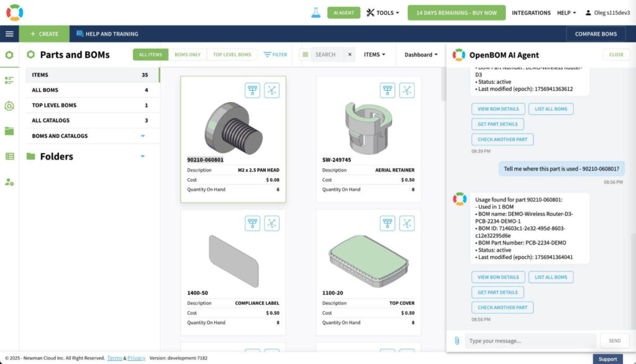This screenshot has height=364, width=636.
Task: Open graph view for part 90210-060801
Action: 272,90
